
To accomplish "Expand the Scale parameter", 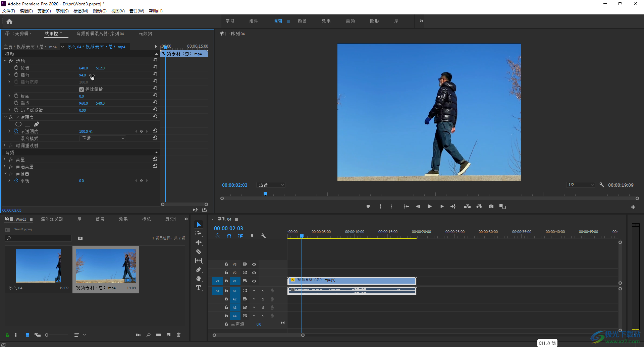I will click(x=9, y=75).
